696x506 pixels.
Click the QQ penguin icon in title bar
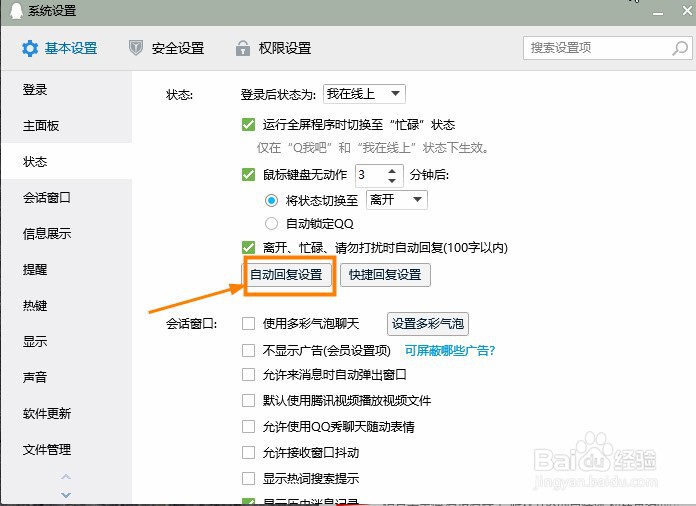click(16, 10)
